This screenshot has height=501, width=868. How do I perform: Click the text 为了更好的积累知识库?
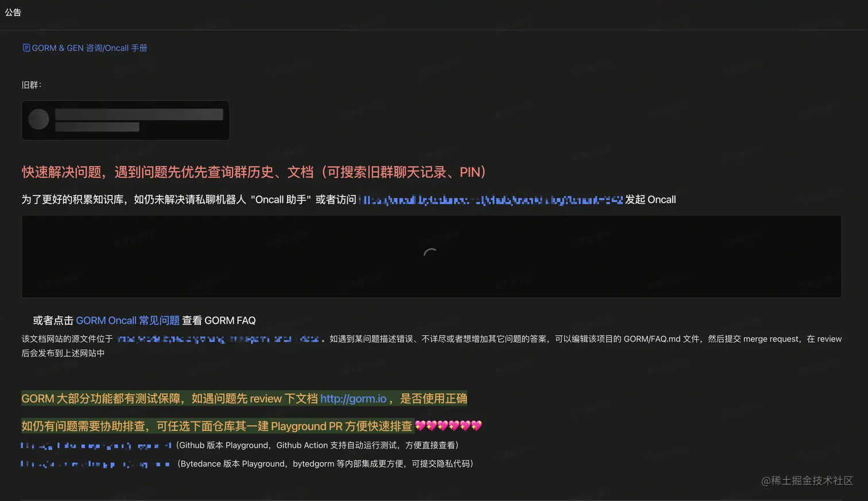coord(72,200)
